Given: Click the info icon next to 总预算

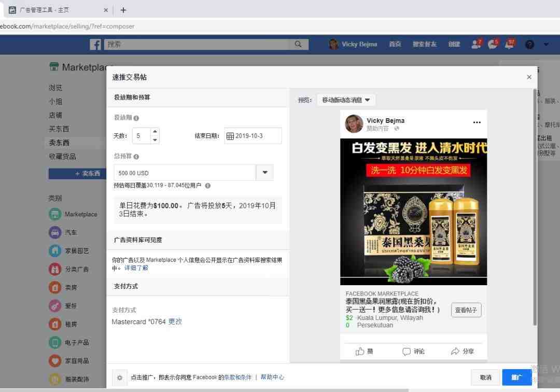Looking at the screenshot, I should 136,157.
